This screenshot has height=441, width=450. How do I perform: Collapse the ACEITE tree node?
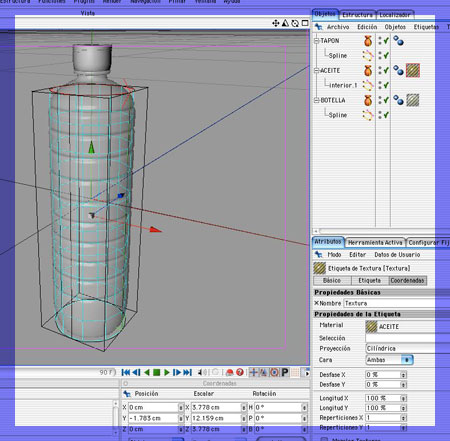317,71
